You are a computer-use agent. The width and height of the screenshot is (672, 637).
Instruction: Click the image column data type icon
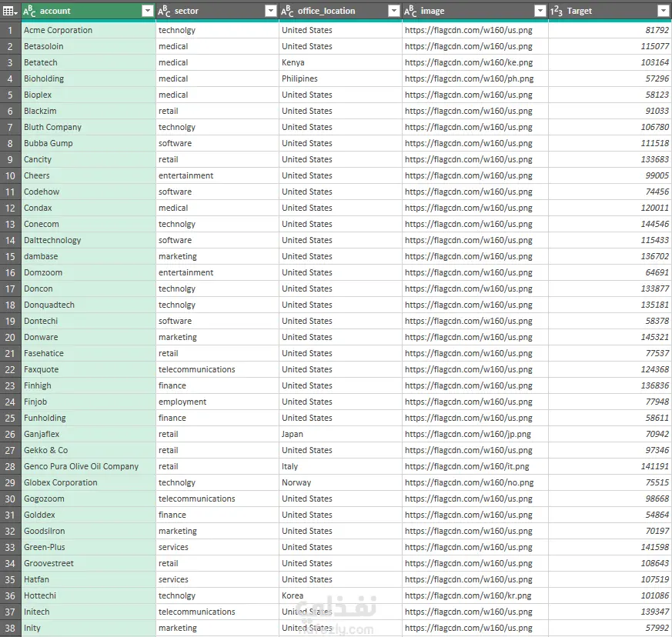click(410, 11)
